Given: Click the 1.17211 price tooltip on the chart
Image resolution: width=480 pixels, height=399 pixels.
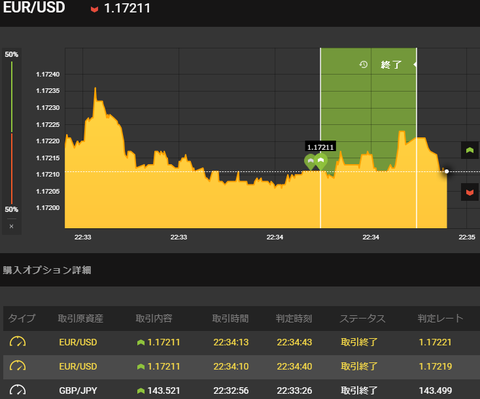Looking at the screenshot, I should pos(320,147).
